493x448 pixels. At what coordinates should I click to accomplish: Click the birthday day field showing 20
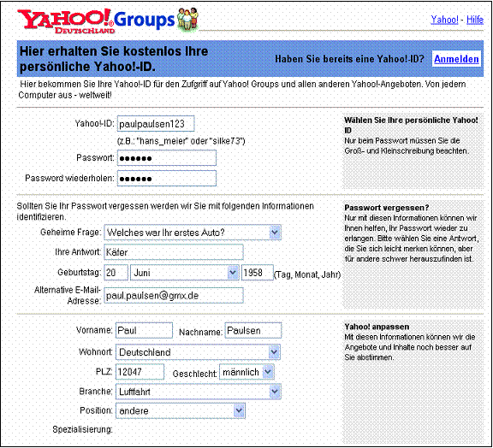[x=116, y=273]
